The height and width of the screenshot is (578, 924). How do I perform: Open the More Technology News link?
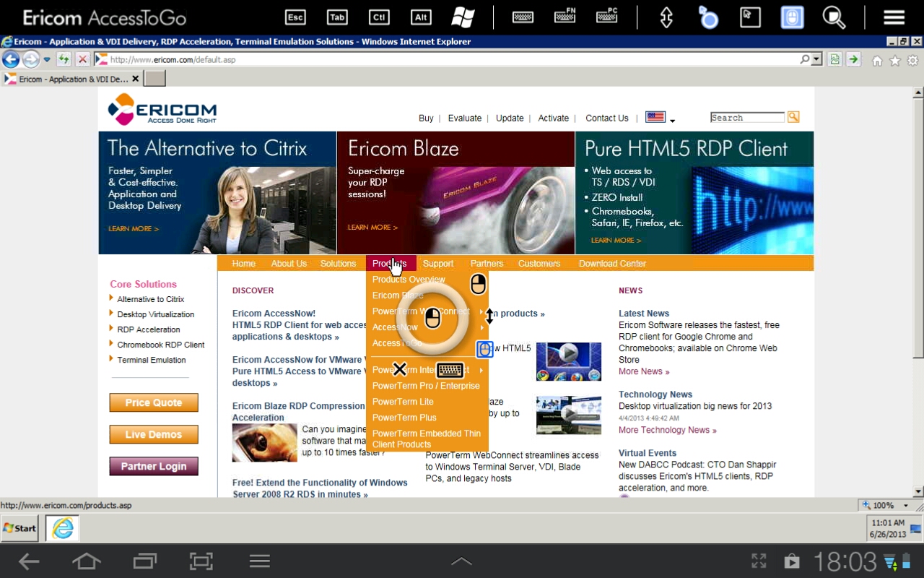pyautogui.click(x=667, y=430)
